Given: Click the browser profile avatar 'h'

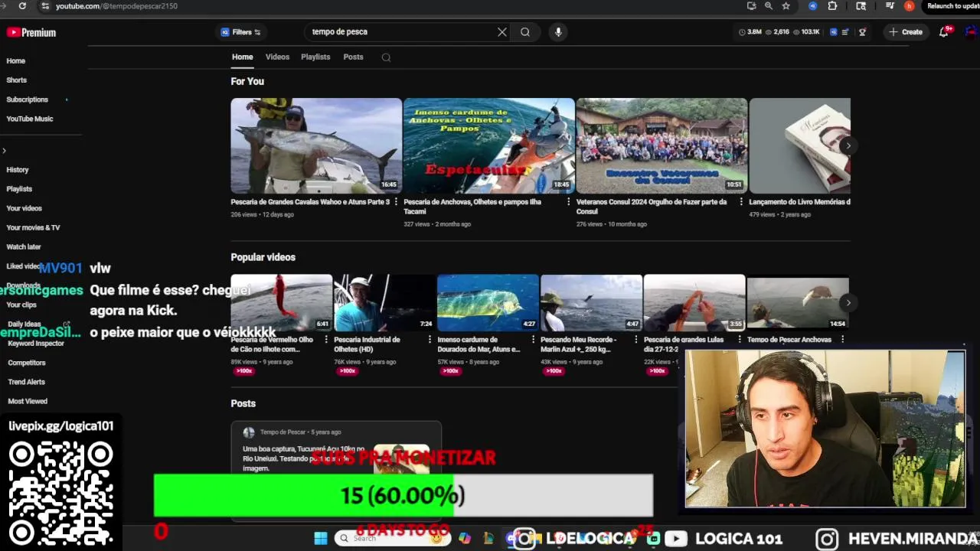Looking at the screenshot, I should (910, 6).
